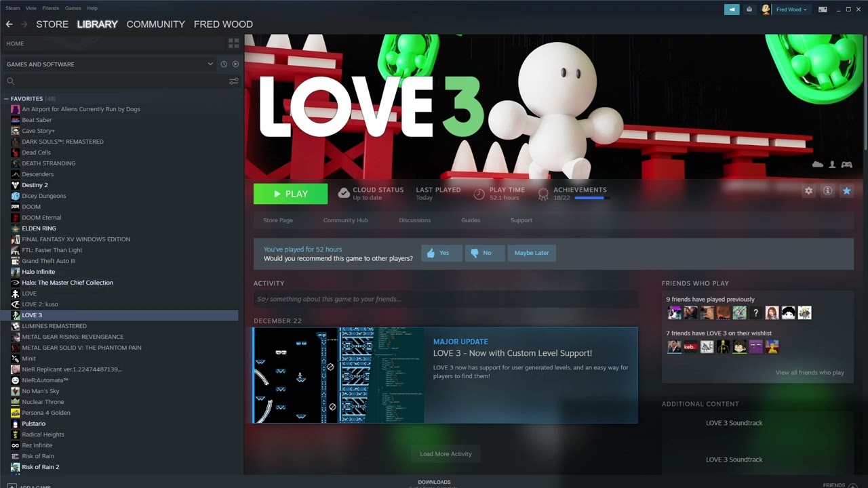Image resolution: width=868 pixels, height=488 pixels.
Task: Click the keb. wishlist friend avatar
Action: 690,346
